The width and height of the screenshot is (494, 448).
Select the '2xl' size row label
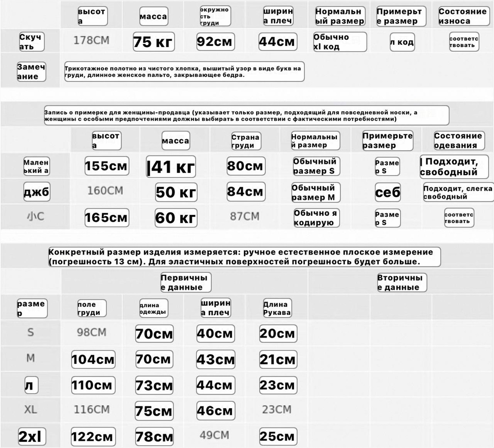point(32,437)
